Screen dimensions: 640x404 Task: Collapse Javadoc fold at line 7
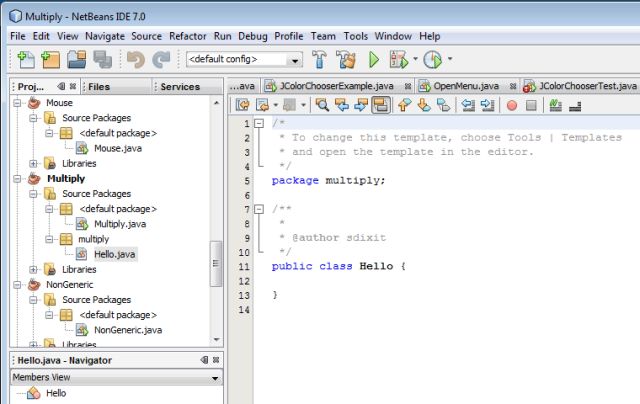click(259, 209)
